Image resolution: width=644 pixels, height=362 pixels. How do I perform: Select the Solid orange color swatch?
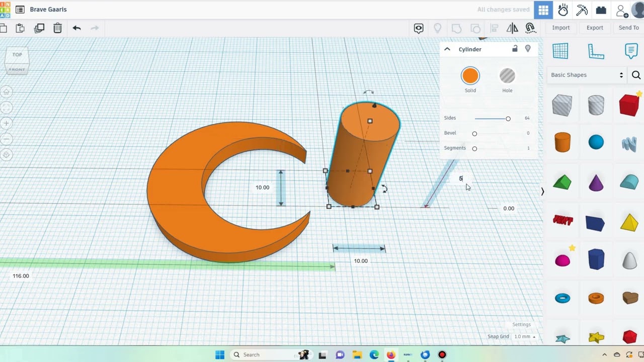tap(470, 76)
